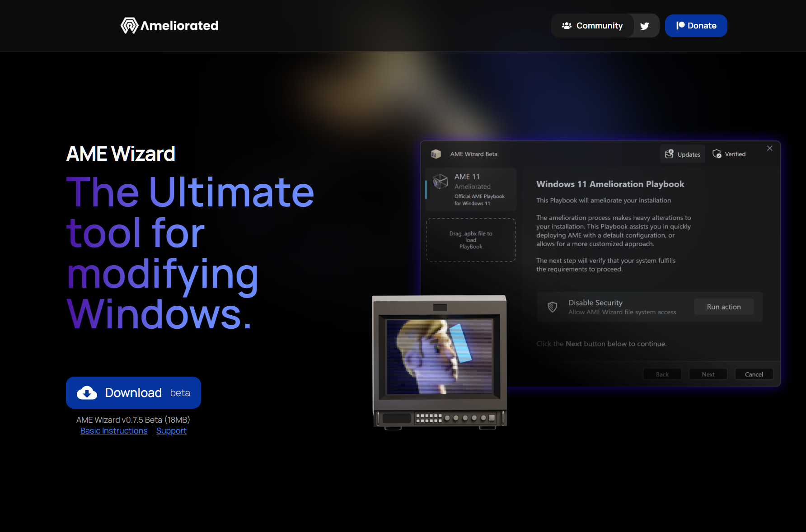Click the Disable Security shield icon
The height and width of the screenshot is (532, 806).
(552, 307)
